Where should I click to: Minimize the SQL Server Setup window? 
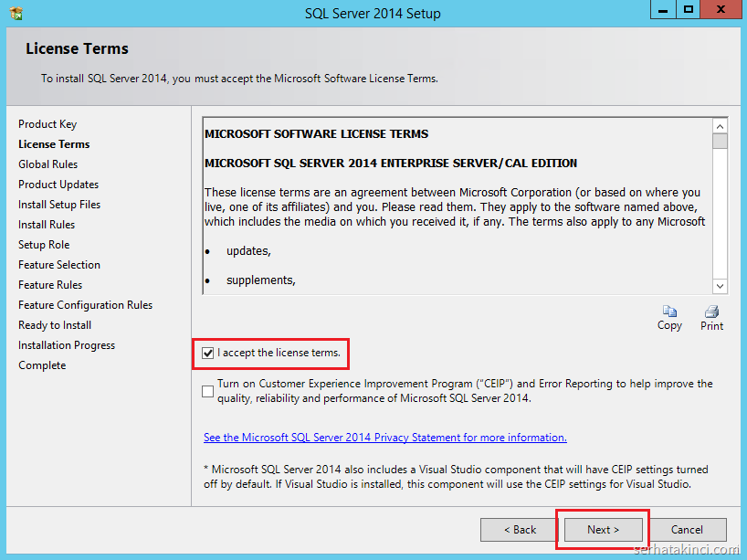coord(663,9)
